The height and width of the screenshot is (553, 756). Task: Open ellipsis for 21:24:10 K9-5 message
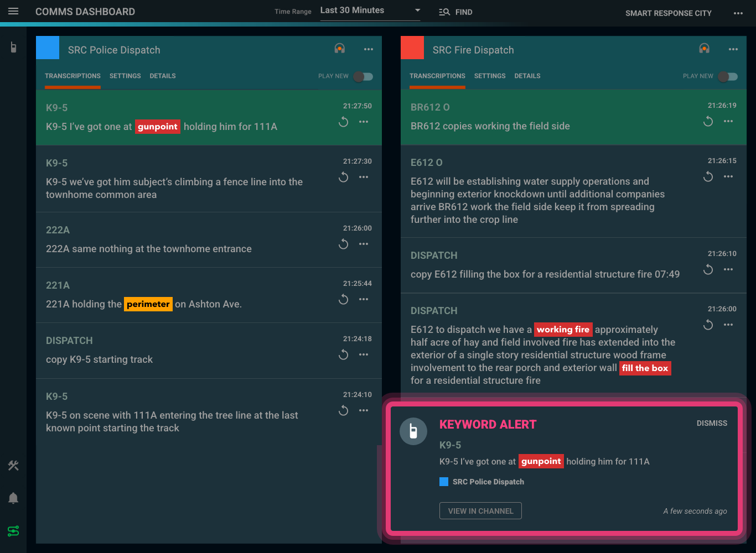click(x=364, y=410)
